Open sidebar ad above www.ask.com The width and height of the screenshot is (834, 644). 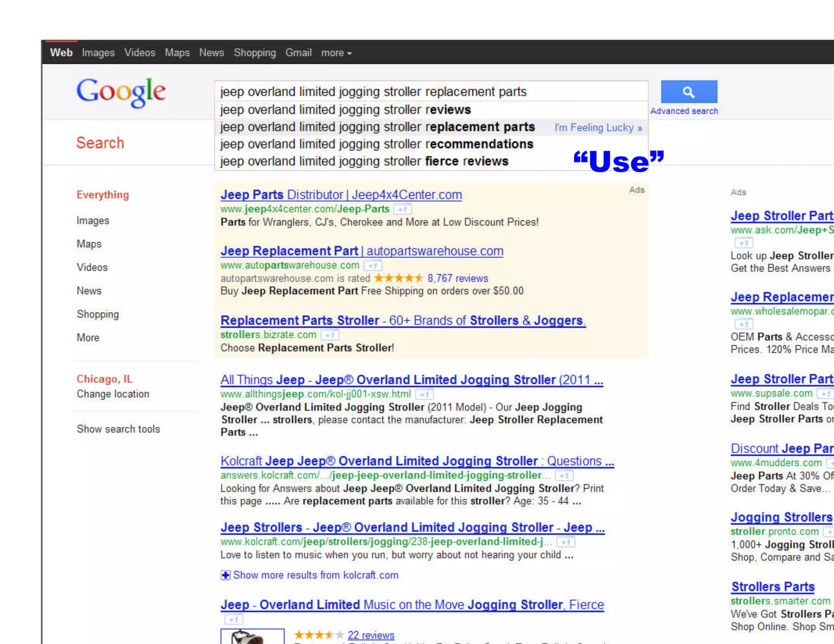[782, 216]
